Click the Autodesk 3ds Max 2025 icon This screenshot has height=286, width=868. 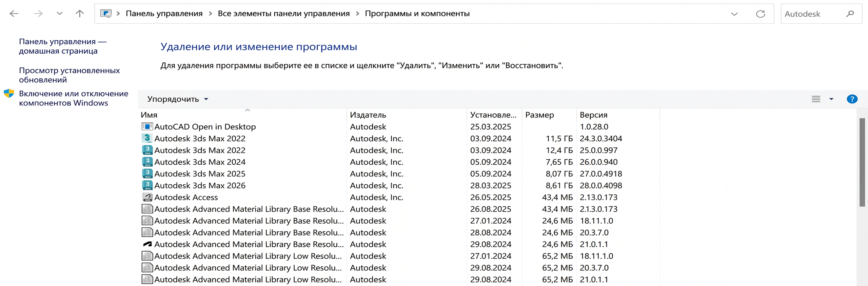147,173
